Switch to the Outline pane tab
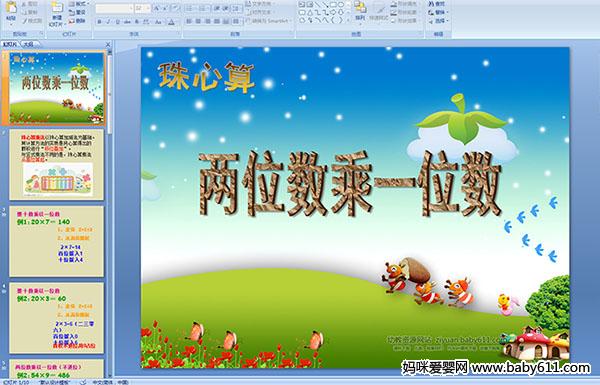Image resolution: width=600 pixels, height=385 pixels. [x=29, y=44]
